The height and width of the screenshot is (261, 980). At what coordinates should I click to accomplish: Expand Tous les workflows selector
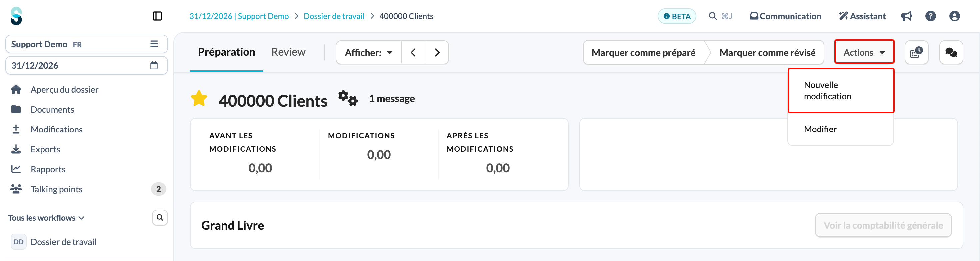pos(46,218)
